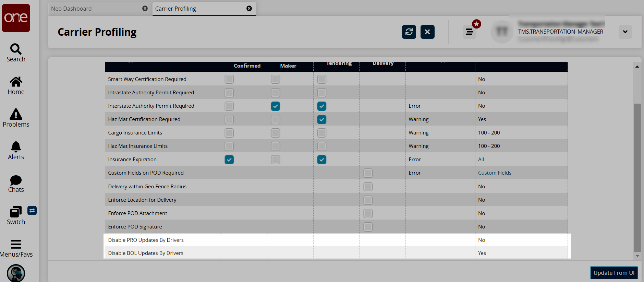
Task: Open the Search tool in the sidebar
Action: (16, 53)
